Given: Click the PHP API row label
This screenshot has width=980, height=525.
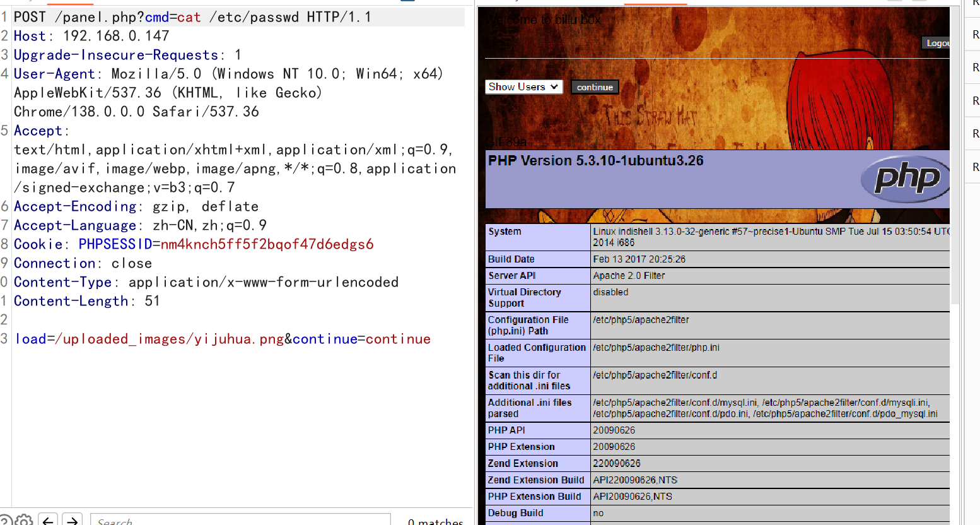Looking at the screenshot, I should click(x=506, y=430).
